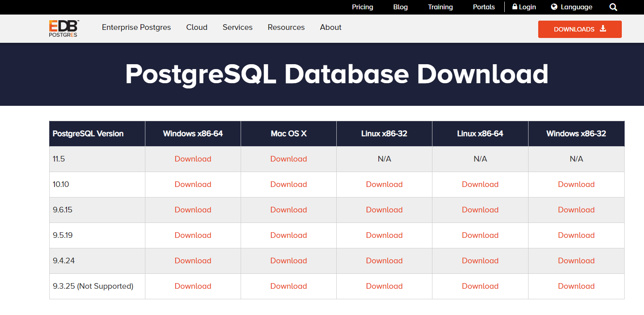Screen dimensions: 644x315
Task: Click the 'Mac OS X' column header
Action: pos(289,134)
